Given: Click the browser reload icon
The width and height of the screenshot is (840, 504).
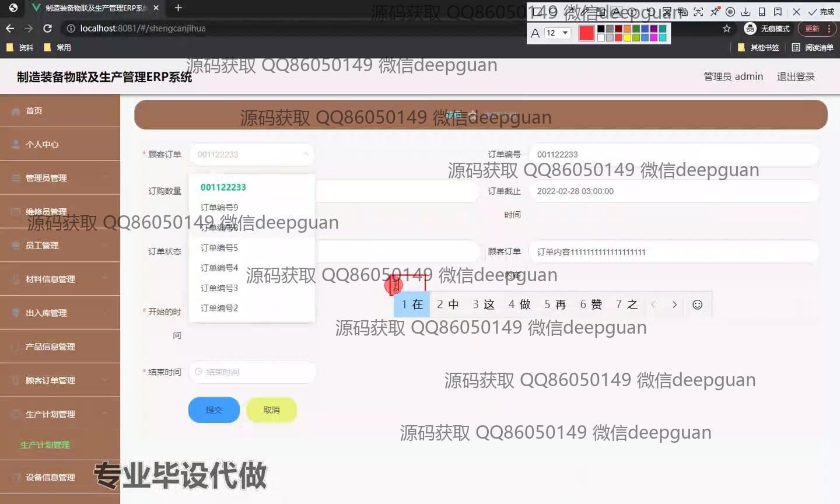Looking at the screenshot, I should pyautogui.click(x=48, y=28).
